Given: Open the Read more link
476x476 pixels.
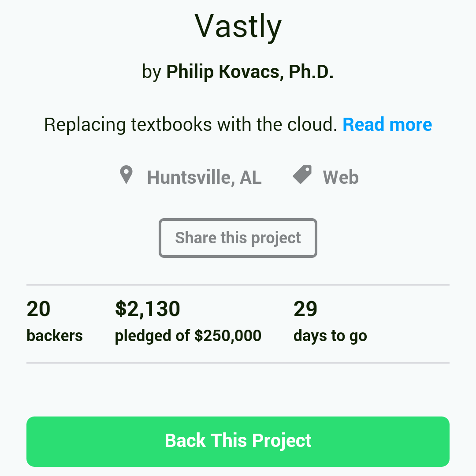Looking at the screenshot, I should click(x=387, y=125).
